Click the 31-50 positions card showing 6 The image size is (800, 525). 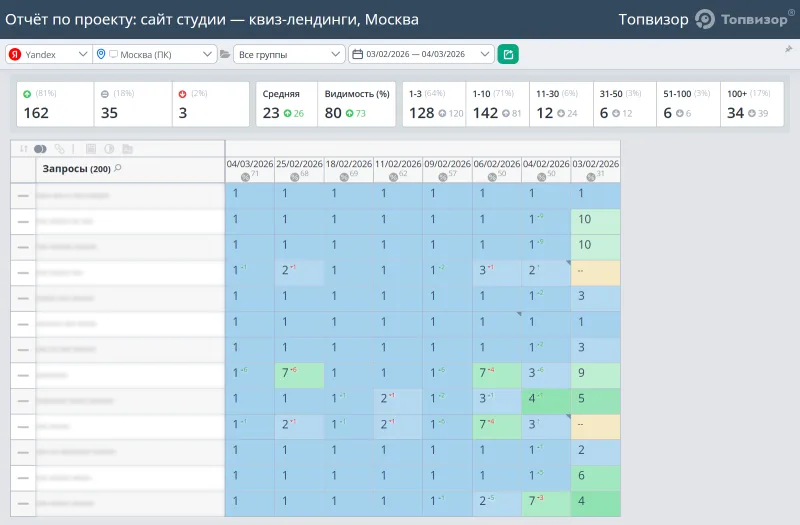[x=624, y=104]
